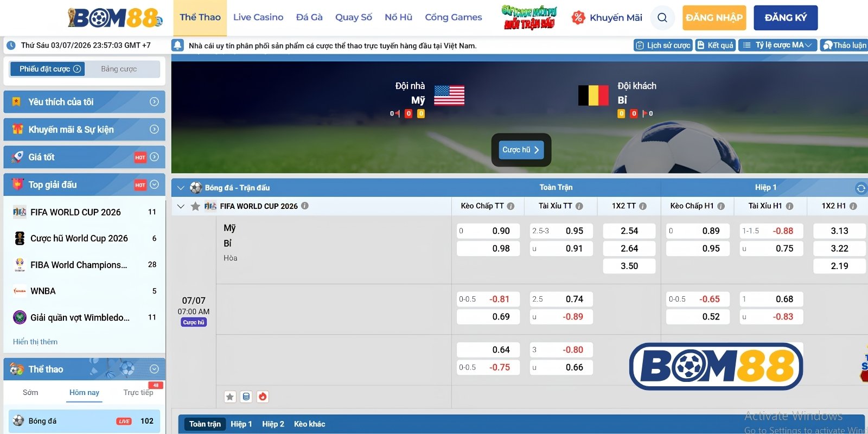Select Bóng đá sport row with 102 matches
The width and height of the screenshot is (868, 434).
point(84,421)
